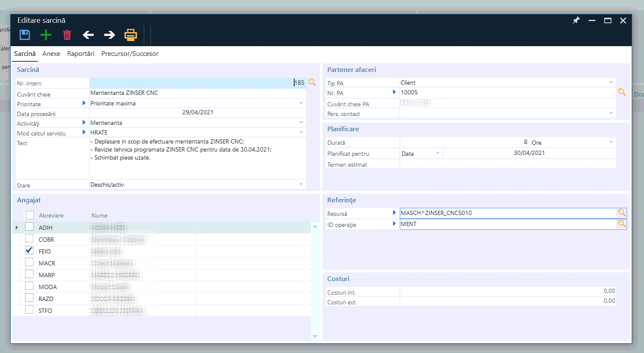
Task: Open the Tip PA dropdown
Action: 611,83
